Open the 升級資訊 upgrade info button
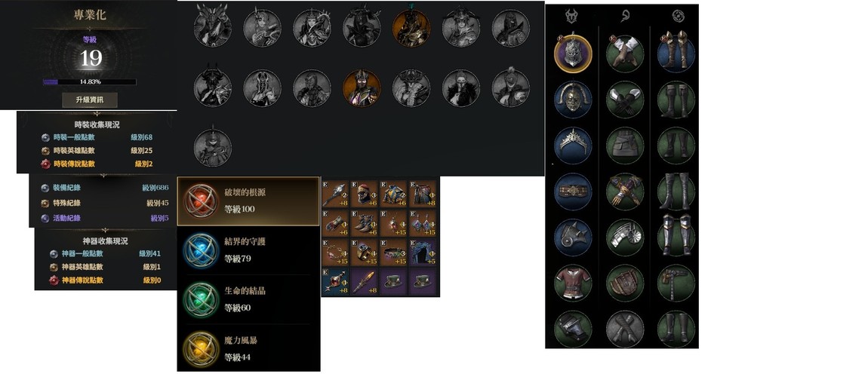The width and height of the screenshot is (868, 383). coord(90,100)
